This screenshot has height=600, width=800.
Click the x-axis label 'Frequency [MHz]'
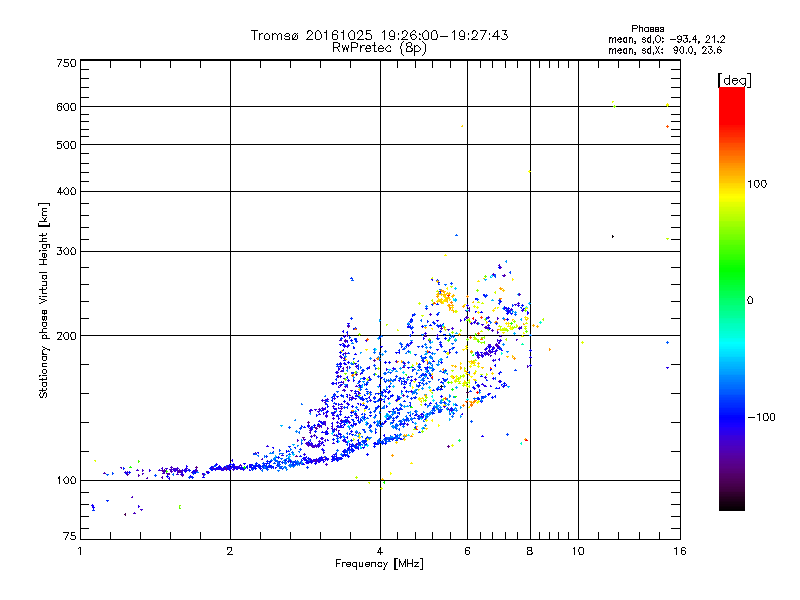pyautogui.click(x=379, y=564)
